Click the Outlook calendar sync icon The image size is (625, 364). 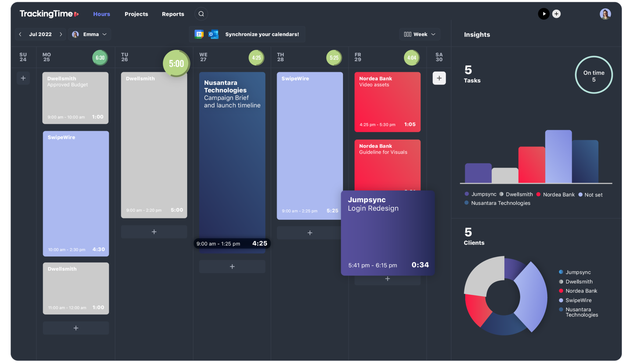[213, 34]
